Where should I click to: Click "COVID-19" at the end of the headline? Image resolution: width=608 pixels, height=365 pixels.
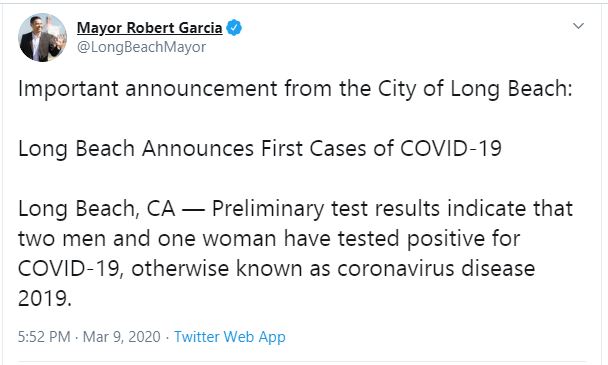(x=451, y=149)
